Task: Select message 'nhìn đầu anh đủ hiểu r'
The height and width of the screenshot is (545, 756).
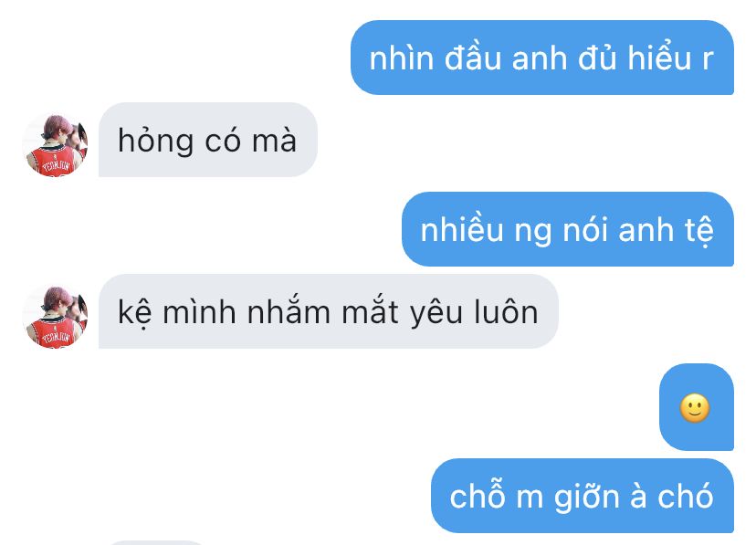Action: pos(542,58)
